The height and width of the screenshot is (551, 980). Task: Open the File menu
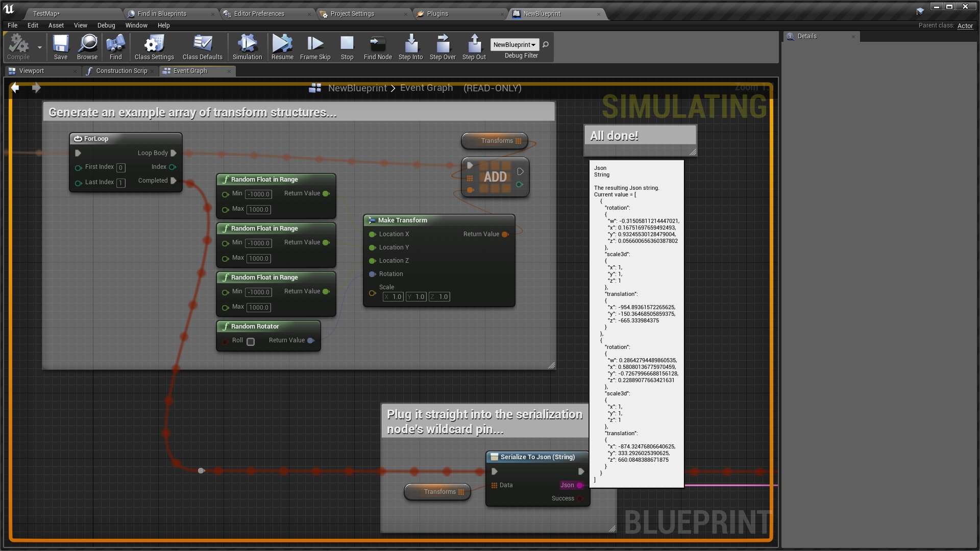click(x=13, y=26)
